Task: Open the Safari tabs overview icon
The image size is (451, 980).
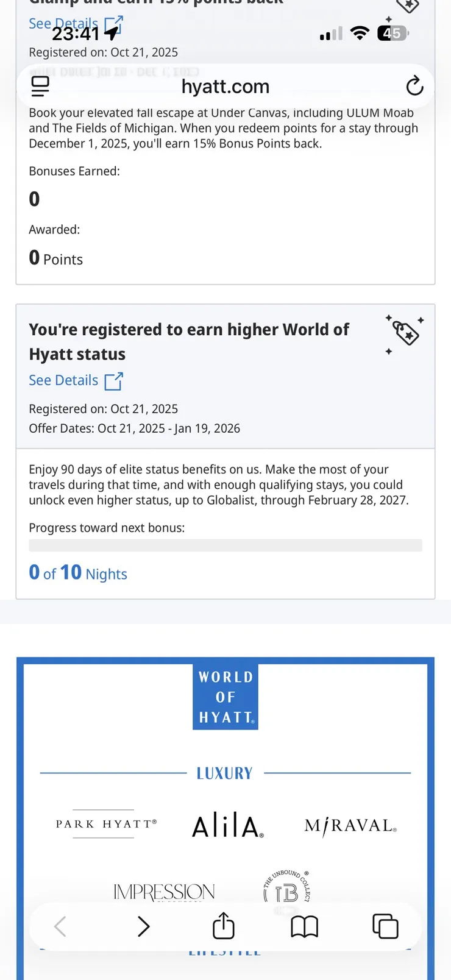Action: coord(385,926)
